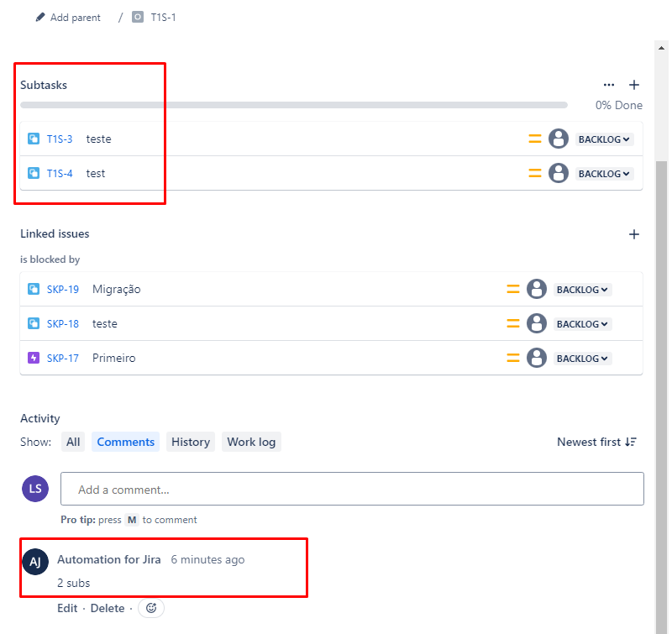Toggle Newest first sort order
The image size is (672, 634).
point(596,442)
